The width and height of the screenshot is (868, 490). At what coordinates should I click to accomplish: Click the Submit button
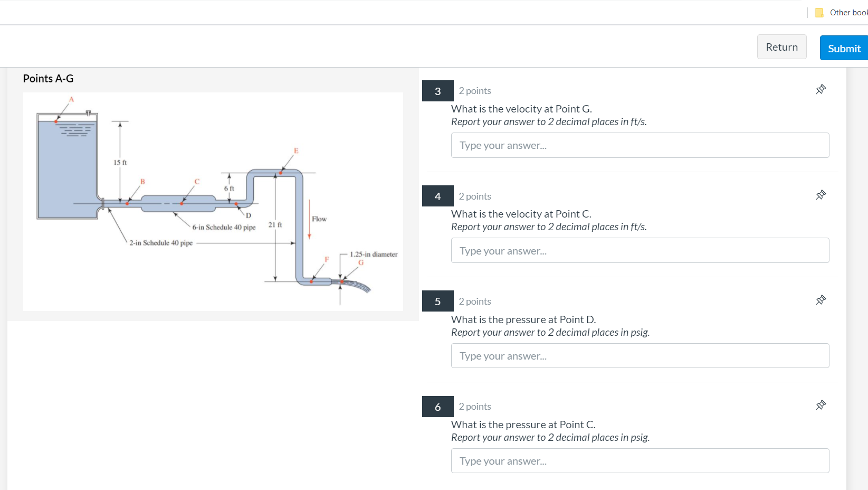coord(843,48)
